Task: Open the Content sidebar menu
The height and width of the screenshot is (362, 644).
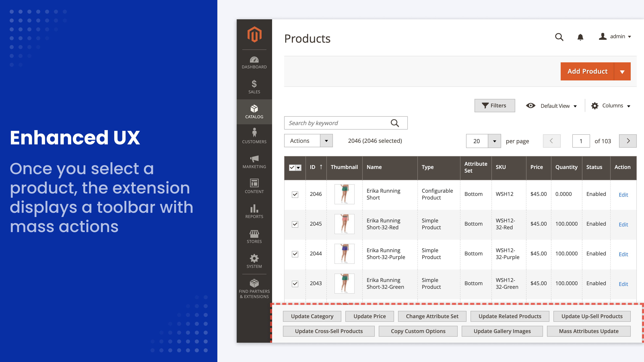Action: click(254, 186)
